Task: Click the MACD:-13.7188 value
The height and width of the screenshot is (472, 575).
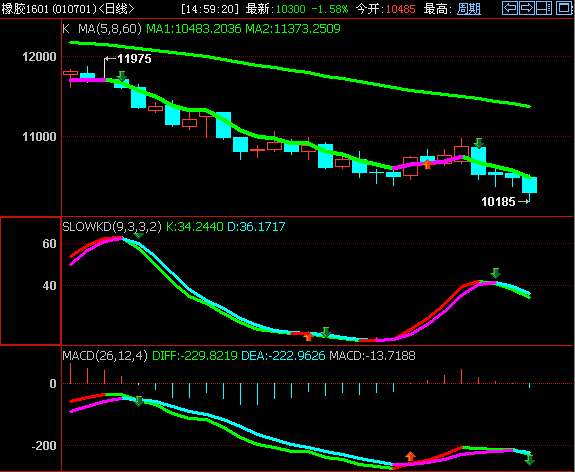Action: (x=372, y=355)
